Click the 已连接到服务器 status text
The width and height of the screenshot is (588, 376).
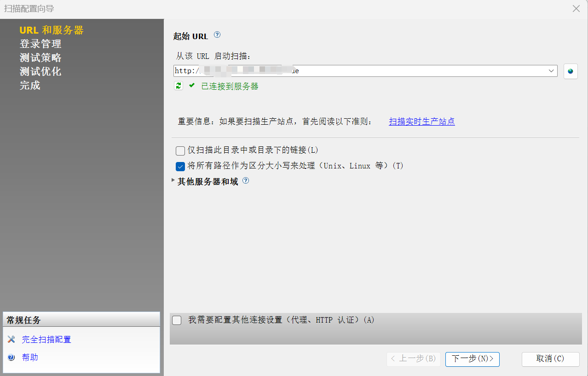pos(230,86)
